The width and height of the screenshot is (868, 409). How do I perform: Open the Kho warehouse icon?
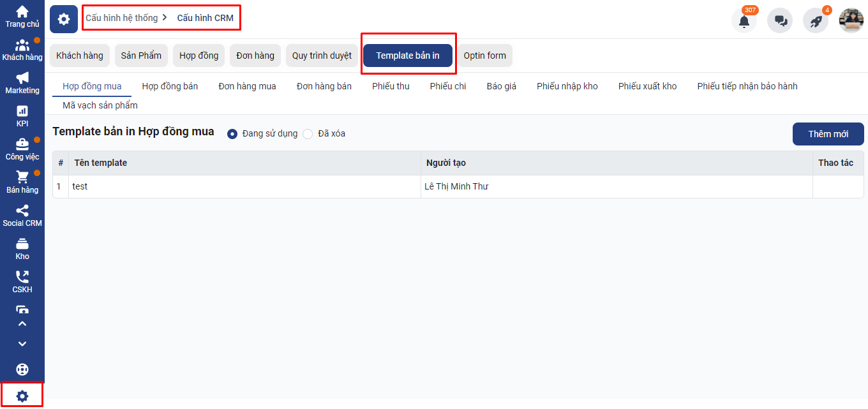tap(22, 244)
